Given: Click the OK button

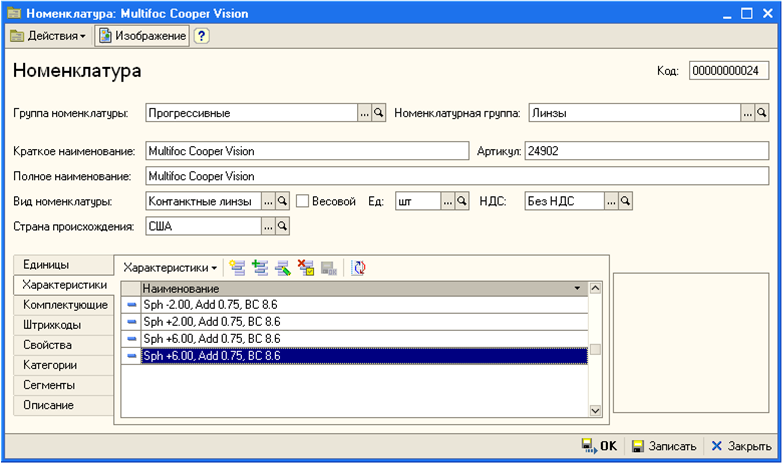Looking at the screenshot, I should pos(599,446).
